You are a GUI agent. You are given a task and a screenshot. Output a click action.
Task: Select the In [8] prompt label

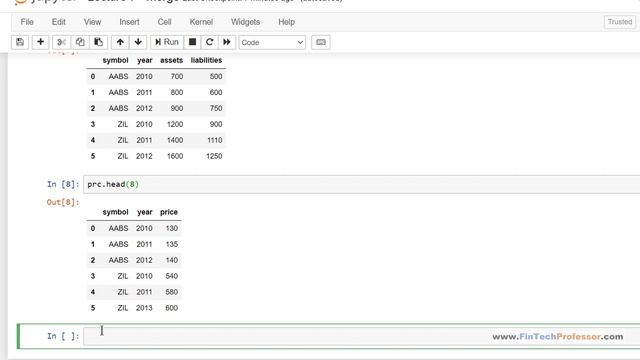[62, 184]
